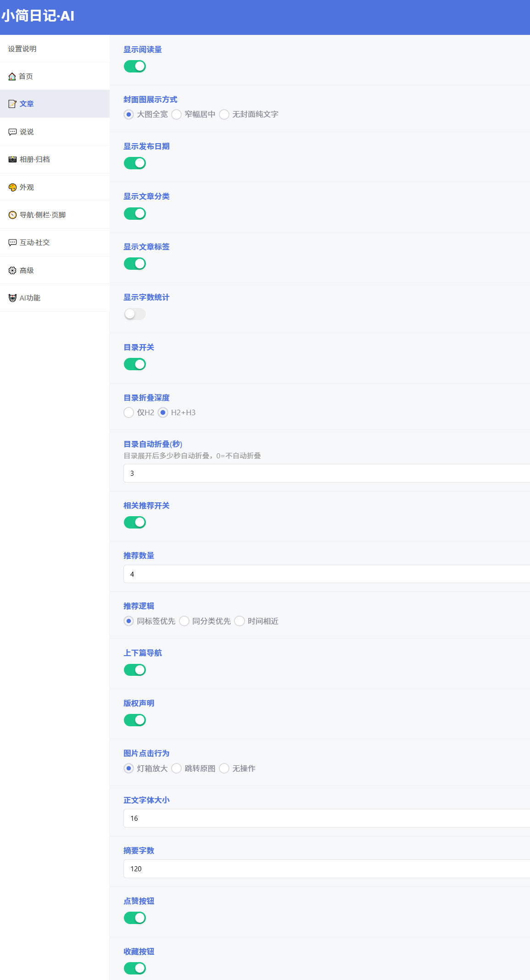Disable the 显示阅读量 toggle
The height and width of the screenshot is (980, 530).
[135, 67]
